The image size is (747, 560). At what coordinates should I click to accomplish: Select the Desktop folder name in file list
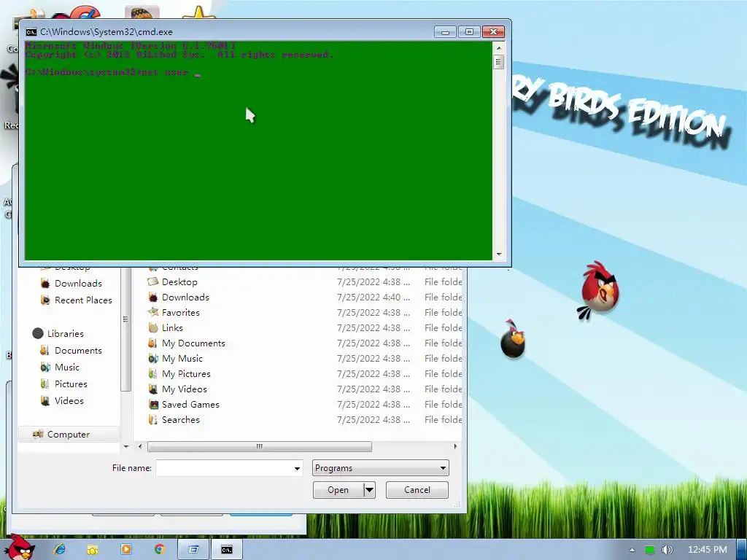click(x=179, y=282)
